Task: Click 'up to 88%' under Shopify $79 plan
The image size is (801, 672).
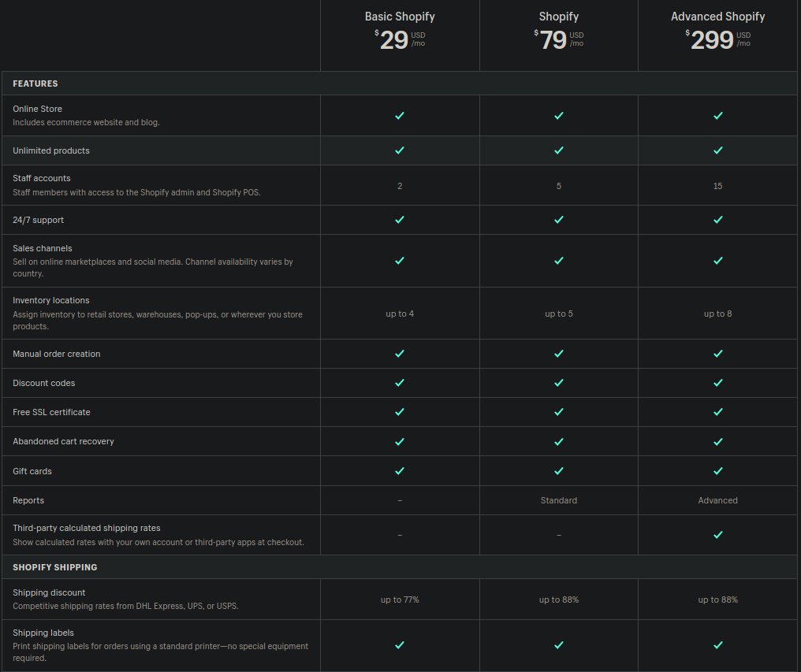Action: pos(559,600)
